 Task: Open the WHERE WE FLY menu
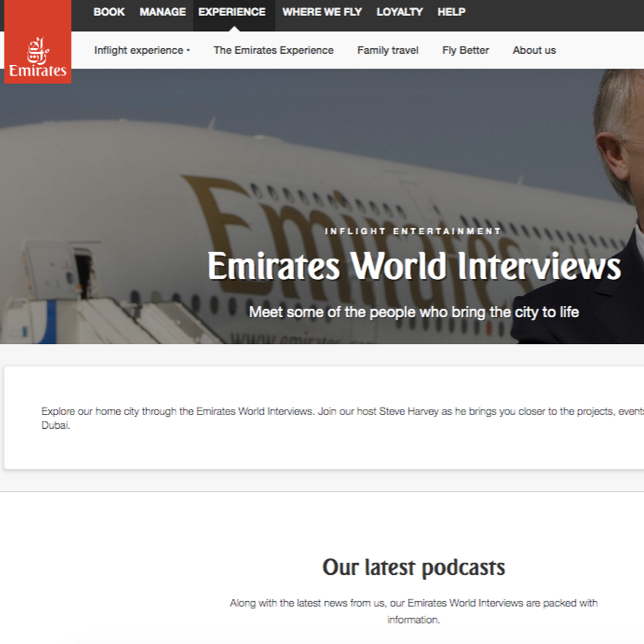(x=322, y=12)
